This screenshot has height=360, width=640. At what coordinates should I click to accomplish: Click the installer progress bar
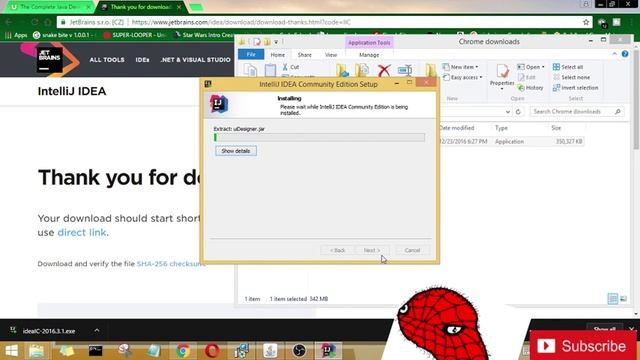(x=319, y=138)
